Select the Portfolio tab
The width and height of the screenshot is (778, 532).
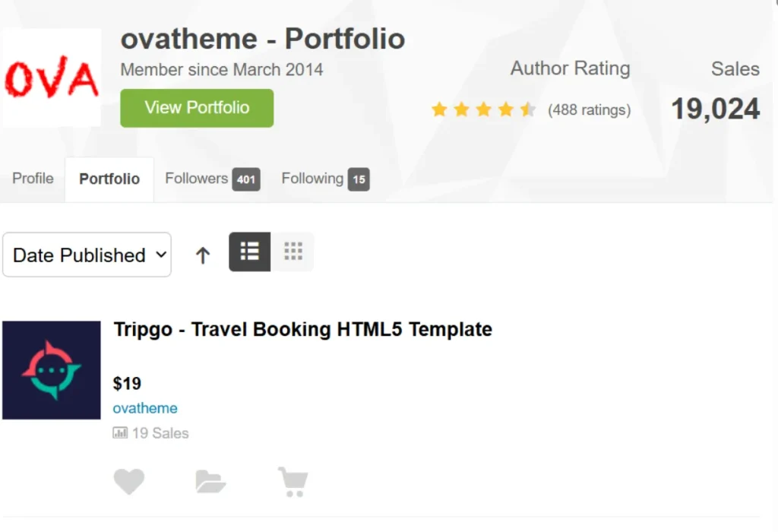tap(109, 179)
